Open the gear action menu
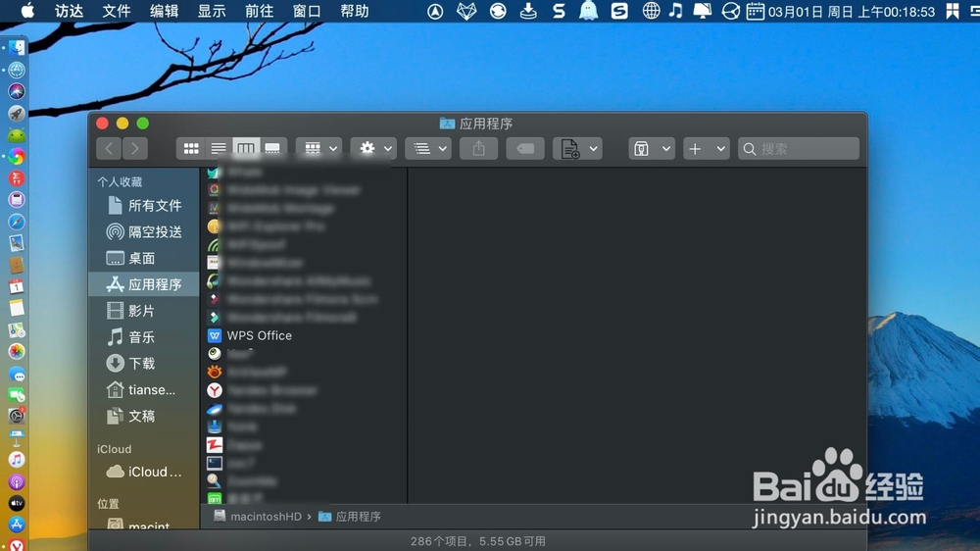The image size is (980, 551). (373, 149)
